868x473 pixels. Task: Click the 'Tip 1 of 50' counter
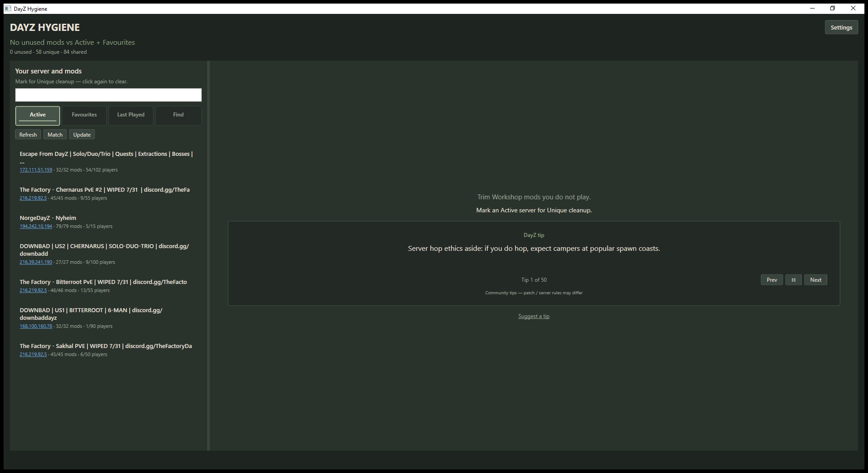[534, 280]
